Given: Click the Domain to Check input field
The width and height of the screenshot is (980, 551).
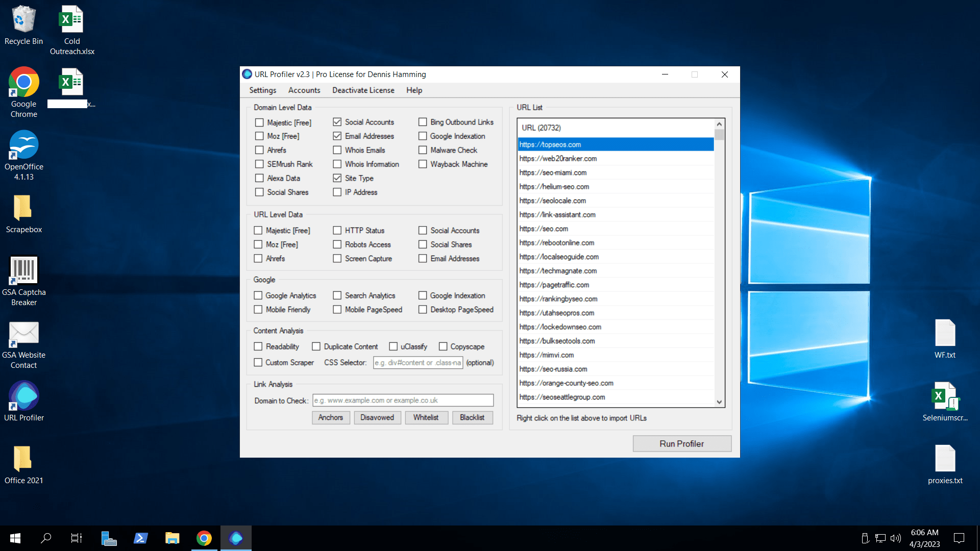Looking at the screenshot, I should (x=403, y=399).
